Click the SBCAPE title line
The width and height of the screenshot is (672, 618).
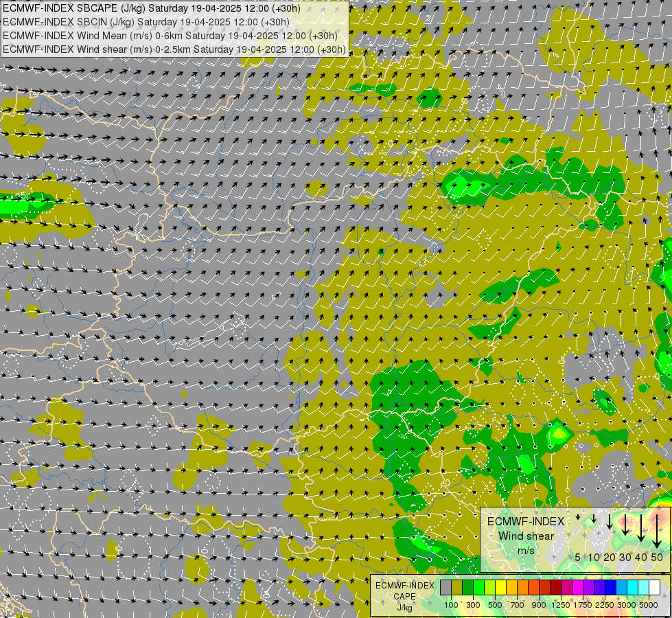151,8
